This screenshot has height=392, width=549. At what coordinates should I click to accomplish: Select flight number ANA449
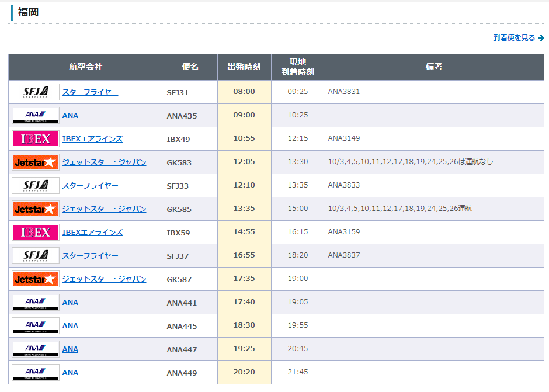click(182, 373)
